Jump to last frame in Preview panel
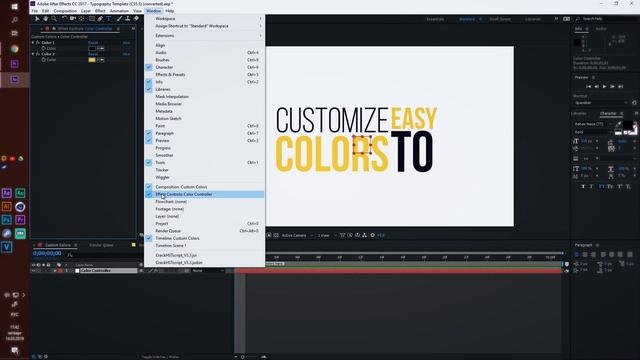The image size is (640, 360). [620, 87]
